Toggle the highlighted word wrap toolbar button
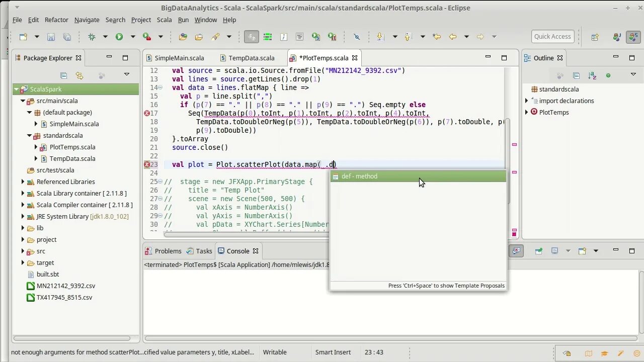Viewport: 644px width, 362px height. coord(252,37)
